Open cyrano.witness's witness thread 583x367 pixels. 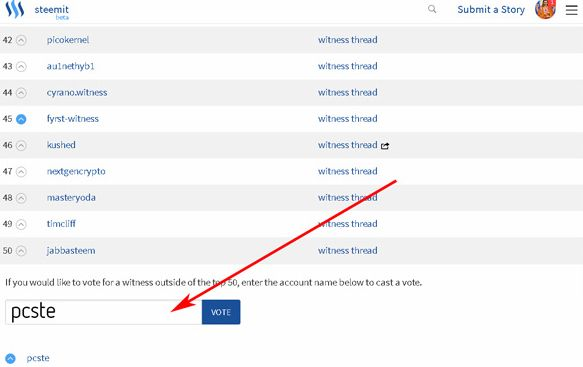pyautogui.click(x=347, y=93)
